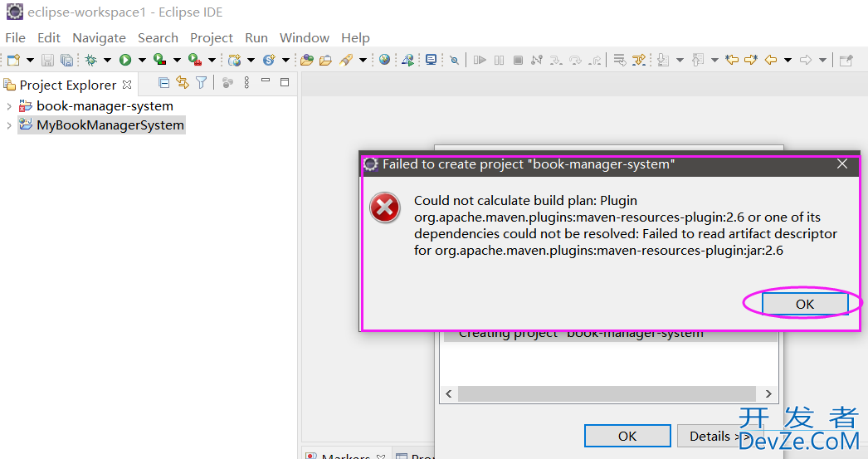The width and height of the screenshot is (868, 459).
Task: Click the Forward navigation arrow
Action: pyautogui.click(x=806, y=60)
